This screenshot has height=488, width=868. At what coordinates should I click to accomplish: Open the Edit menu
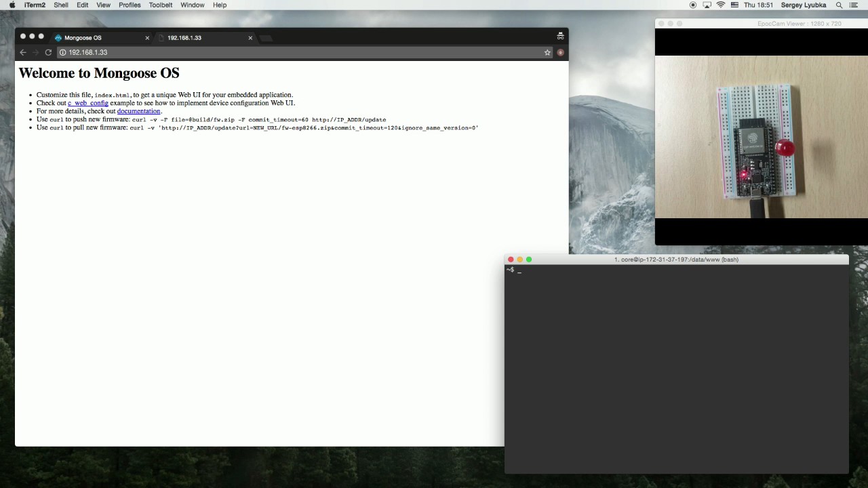click(x=82, y=5)
